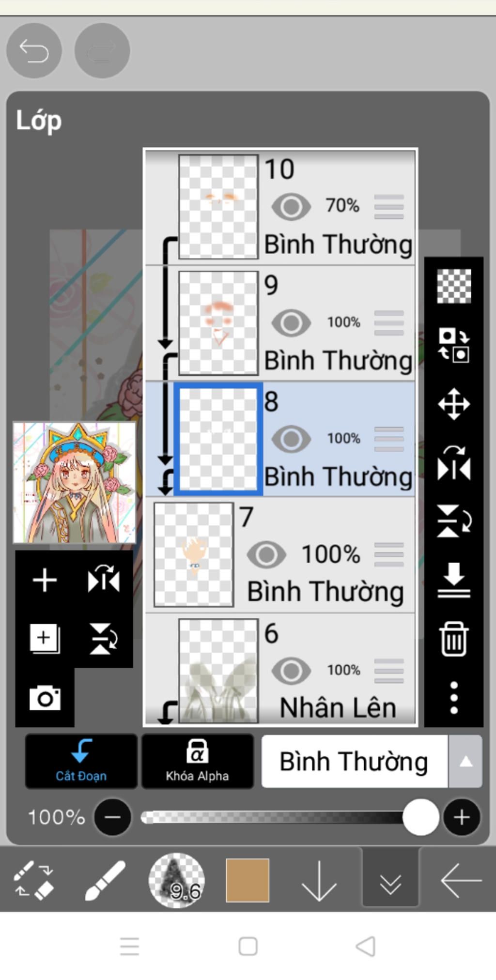Image resolution: width=496 pixels, height=980 pixels.
Task: Expand the blend mode list arrow
Action: coord(465,761)
